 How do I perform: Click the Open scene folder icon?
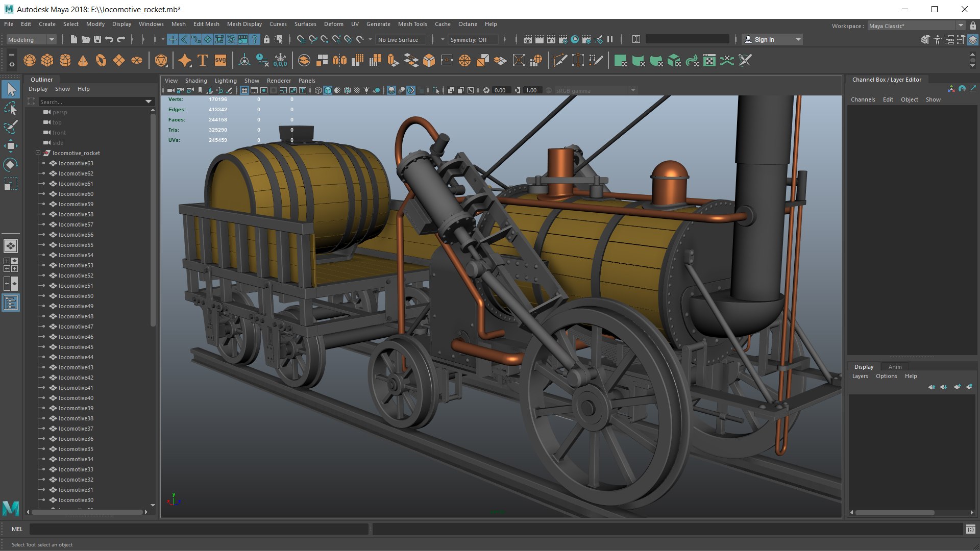click(x=85, y=39)
